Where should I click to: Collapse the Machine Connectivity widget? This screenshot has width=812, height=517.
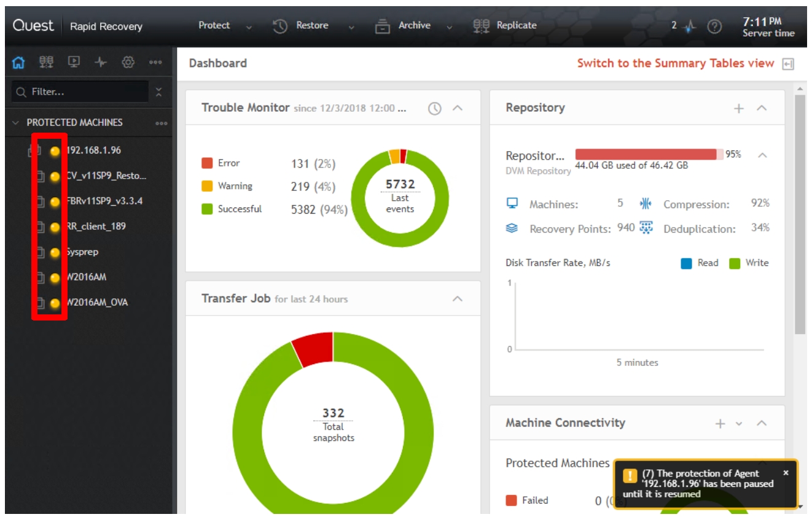pos(762,423)
